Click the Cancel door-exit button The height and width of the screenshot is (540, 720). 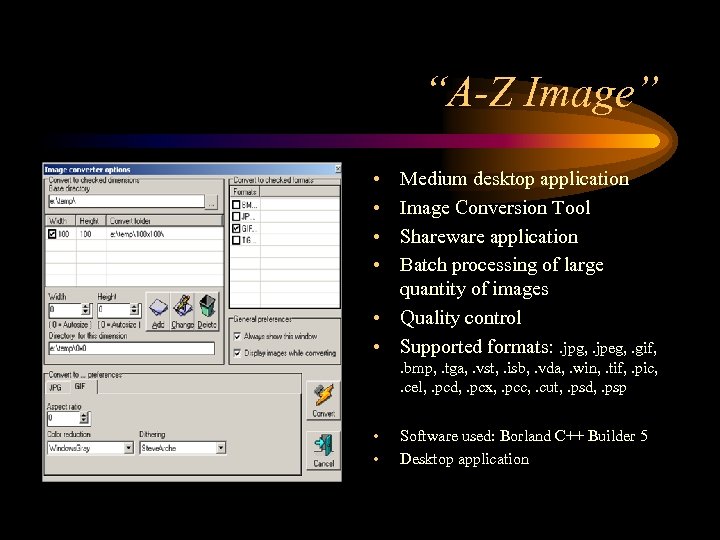click(323, 450)
